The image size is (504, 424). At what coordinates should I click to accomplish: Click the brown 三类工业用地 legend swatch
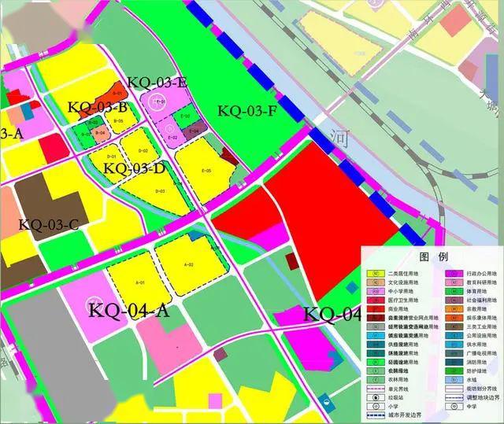[x=454, y=326]
